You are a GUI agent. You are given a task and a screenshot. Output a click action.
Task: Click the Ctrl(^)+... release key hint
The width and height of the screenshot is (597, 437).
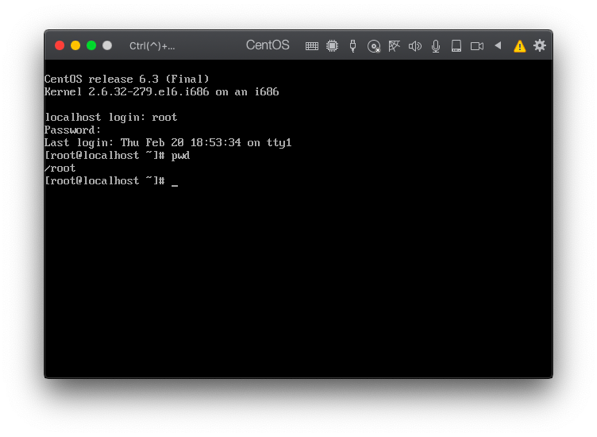[152, 46]
